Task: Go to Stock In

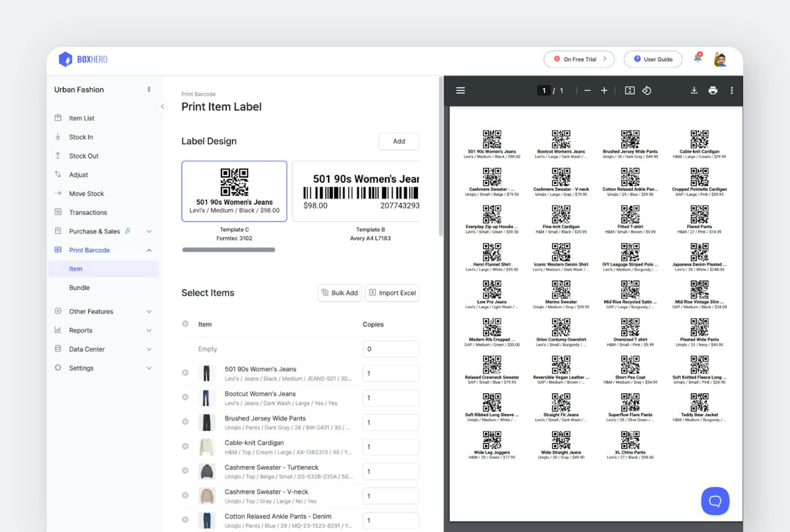Action: point(103,137)
